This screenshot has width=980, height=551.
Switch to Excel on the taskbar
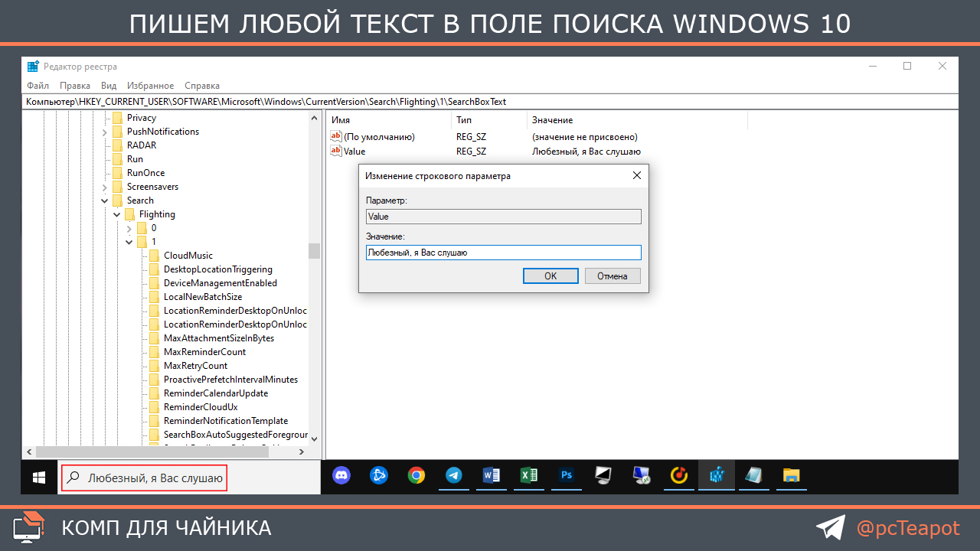tap(528, 476)
